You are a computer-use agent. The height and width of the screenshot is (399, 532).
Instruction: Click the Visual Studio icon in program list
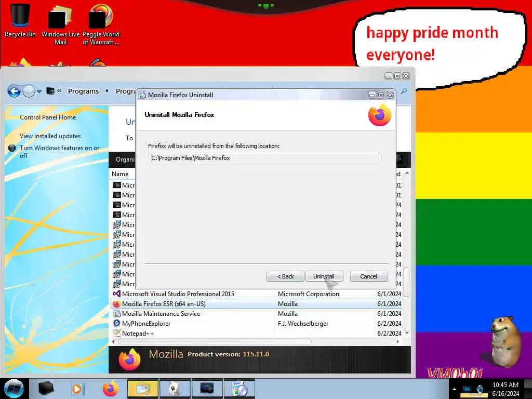click(117, 294)
